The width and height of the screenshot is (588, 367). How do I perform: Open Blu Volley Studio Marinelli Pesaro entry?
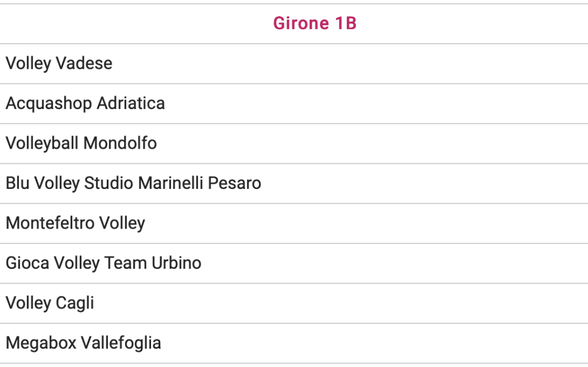click(x=133, y=183)
